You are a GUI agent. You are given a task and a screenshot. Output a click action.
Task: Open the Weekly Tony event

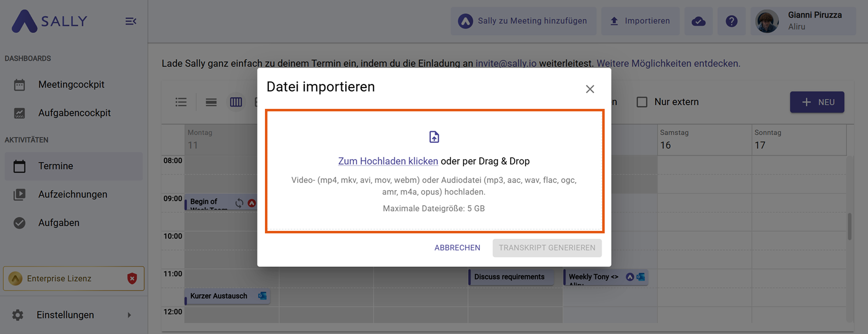[606, 277]
